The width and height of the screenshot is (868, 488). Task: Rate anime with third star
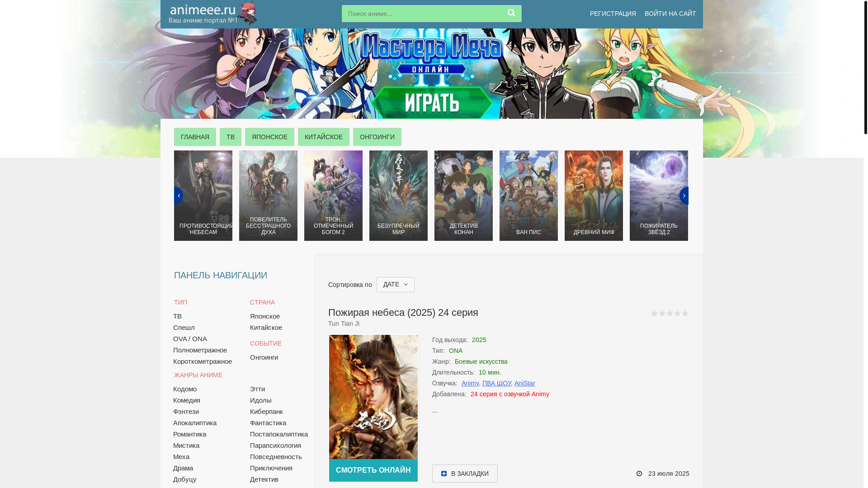(x=670, y=313)
